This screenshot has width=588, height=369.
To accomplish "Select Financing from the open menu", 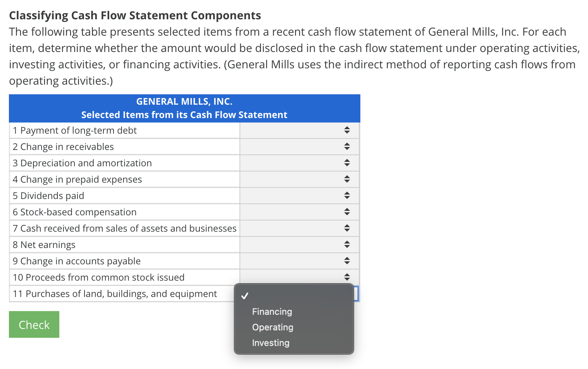I will click(x=272, y=312).
